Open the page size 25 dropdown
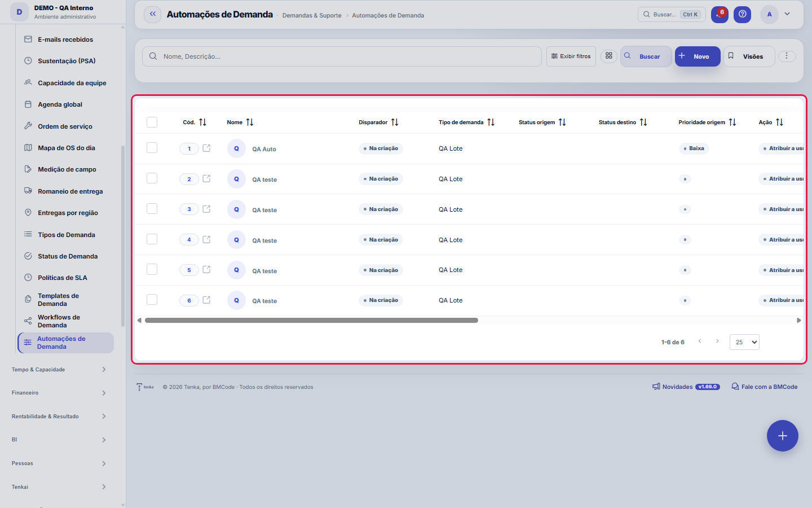Image resolution: width=812 pixels, height=508 pixels. [744, 342]
